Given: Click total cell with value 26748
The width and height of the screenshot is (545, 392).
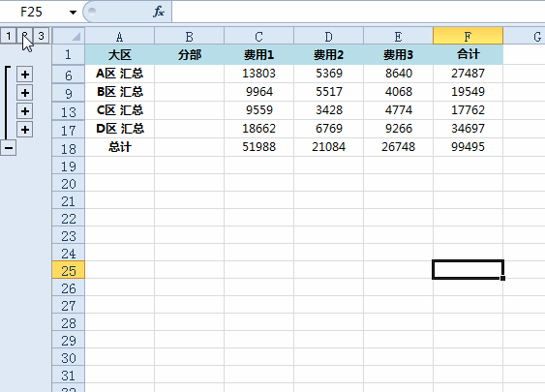Looking at the screenshot, I should 398,147.
